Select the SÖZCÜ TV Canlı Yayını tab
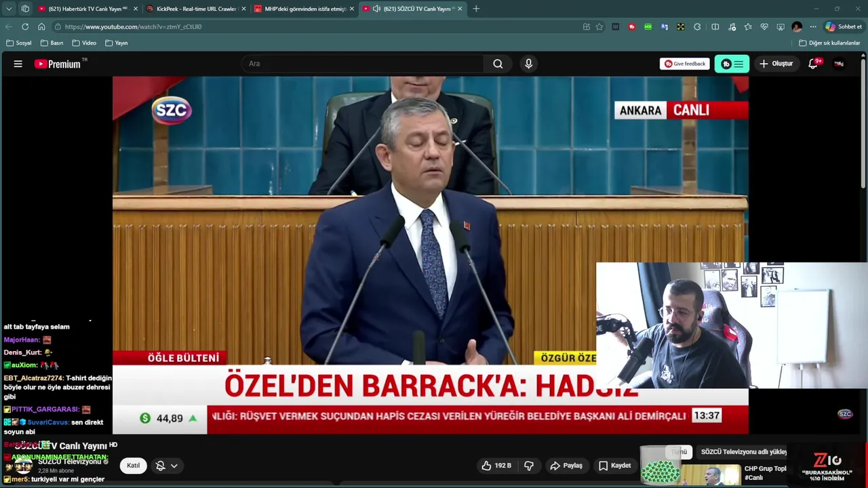 pos(414,9)
